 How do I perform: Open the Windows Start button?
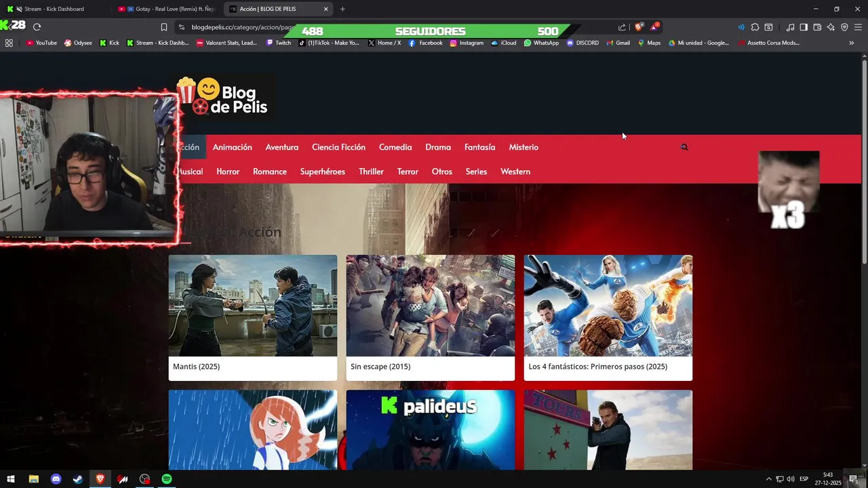pyautogui.click(x=11, y=479)
